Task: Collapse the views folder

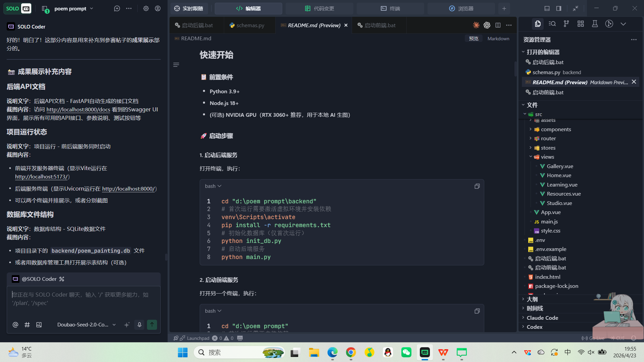Action: (531, 157)
